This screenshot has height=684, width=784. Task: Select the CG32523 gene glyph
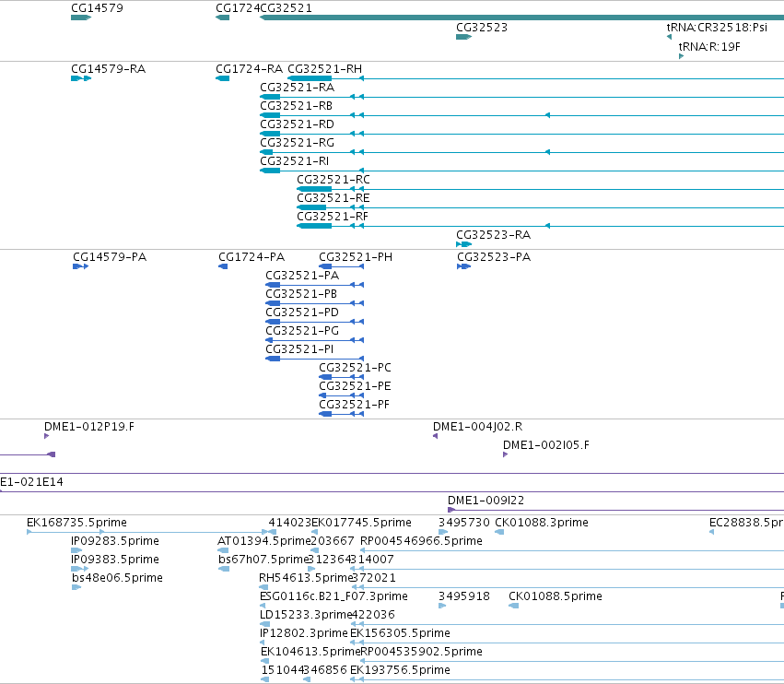click(464, 37)
